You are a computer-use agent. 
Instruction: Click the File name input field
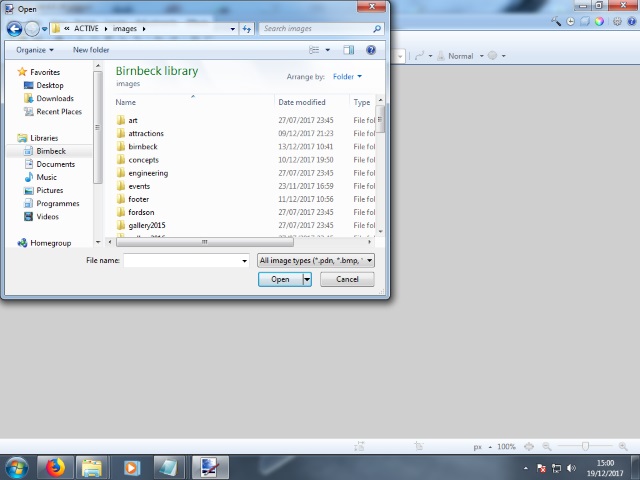186,260
